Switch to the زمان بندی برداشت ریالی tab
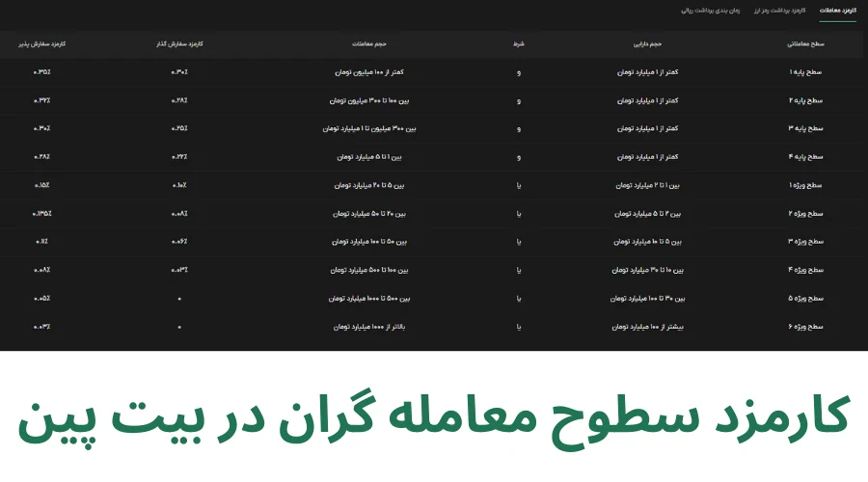 click(x=710, y=11)
